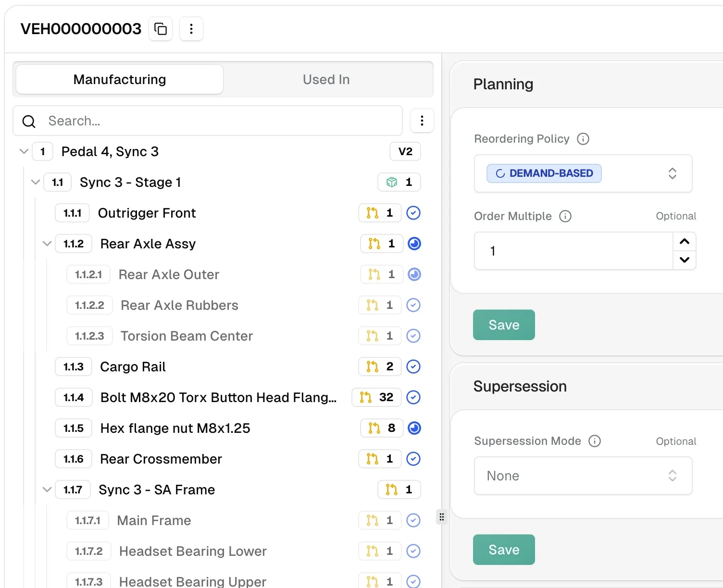Click the Order Multiple info icon
Image resolution: width=723 pixels, height=588 pixels.
click(565, 216)
